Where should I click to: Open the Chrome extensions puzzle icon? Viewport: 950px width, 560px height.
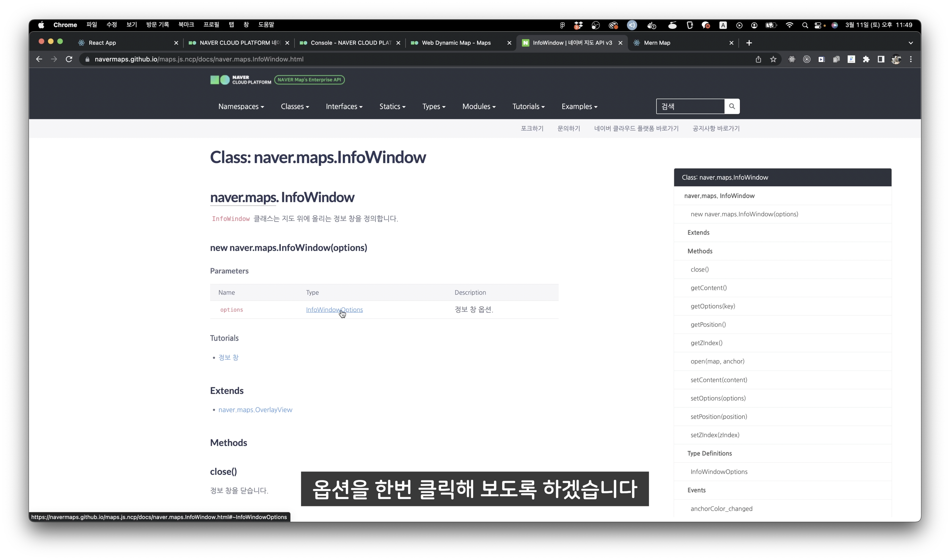[x=866, y=59]
